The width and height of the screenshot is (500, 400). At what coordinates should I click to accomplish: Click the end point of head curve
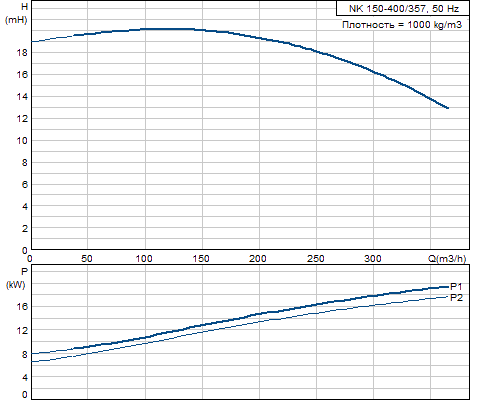(x=448, y=108)
